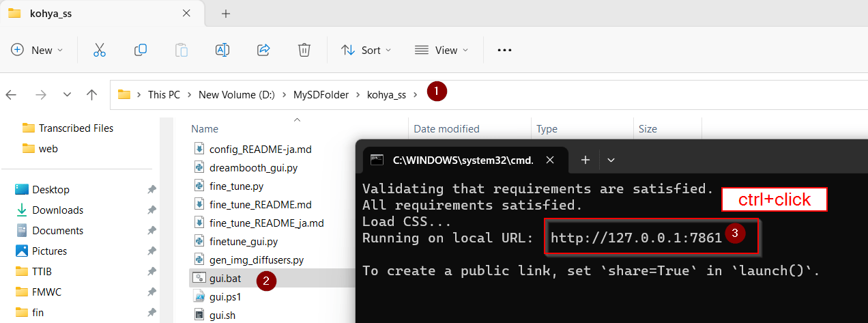Go back with the left arrow
868x323 pixels.
point(11,95)
